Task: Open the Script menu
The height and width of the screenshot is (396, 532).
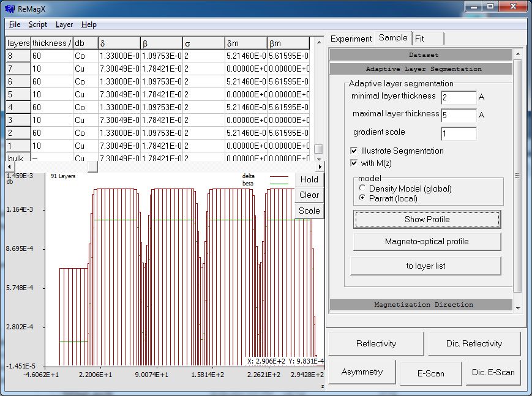Action: (x=37, y=24)
